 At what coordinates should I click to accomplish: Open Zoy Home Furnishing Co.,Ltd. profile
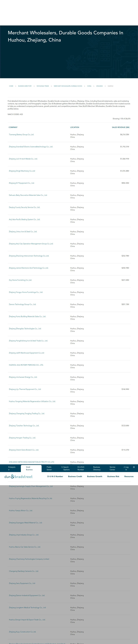20,280
